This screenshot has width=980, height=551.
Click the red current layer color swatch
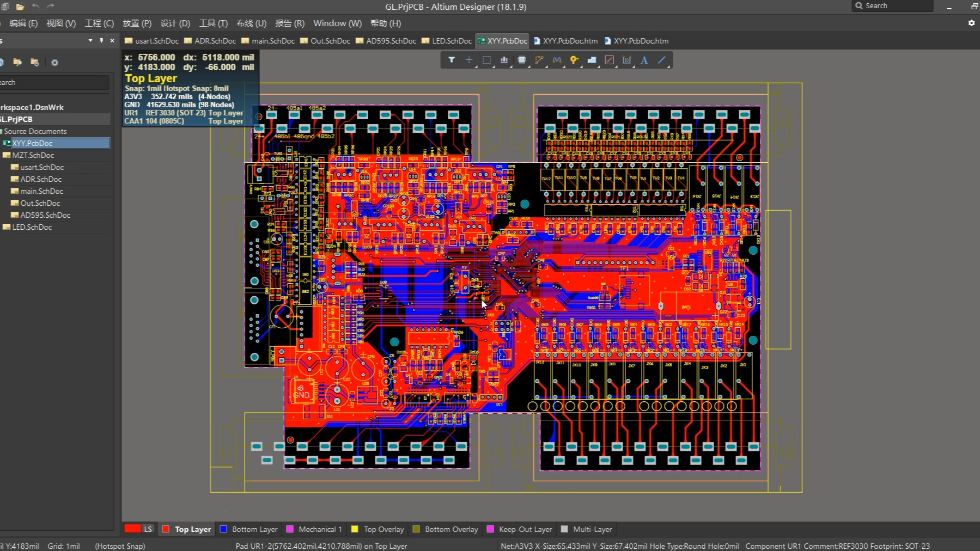point(132,529)
